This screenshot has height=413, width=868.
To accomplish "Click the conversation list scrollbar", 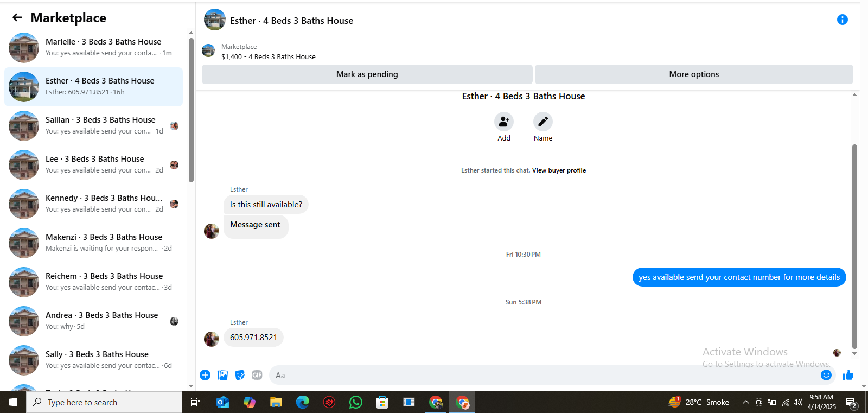I will (x=191, y=110).
